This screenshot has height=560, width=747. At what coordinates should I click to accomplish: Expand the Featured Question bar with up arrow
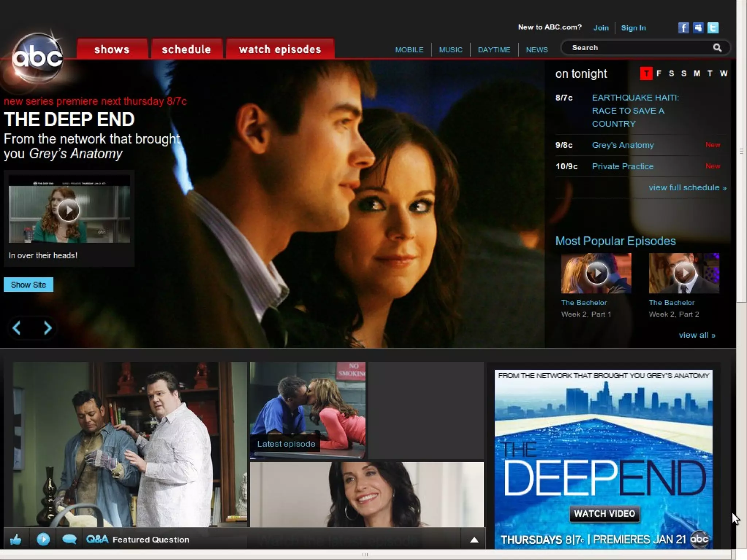(x=474, y=540)
